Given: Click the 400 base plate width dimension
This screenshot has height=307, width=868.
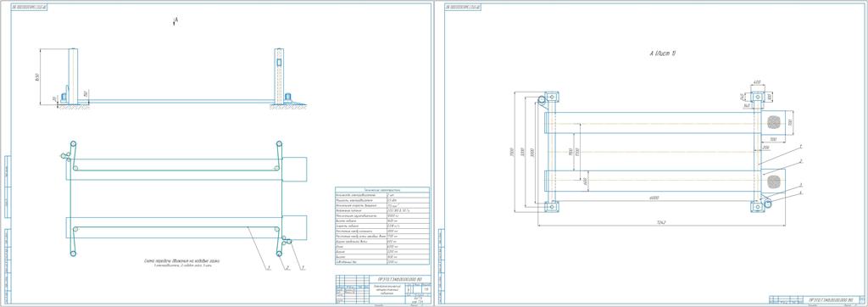Looking at the screenshot, I should 757,82.
